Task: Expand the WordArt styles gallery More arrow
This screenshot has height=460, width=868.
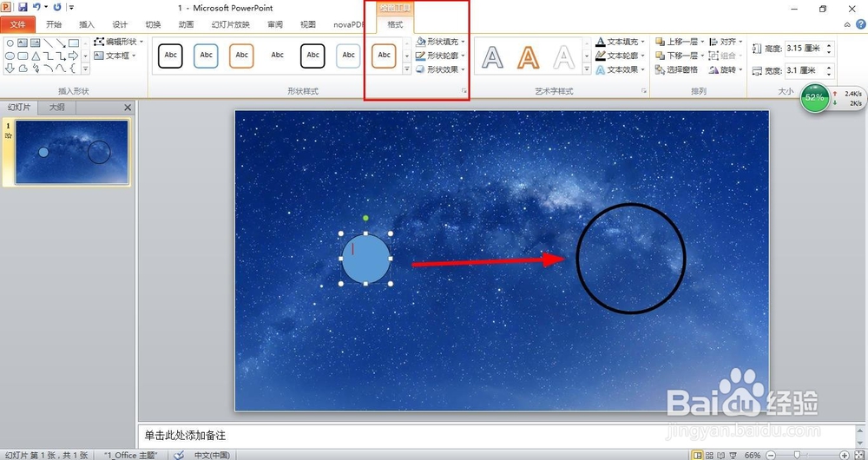Action: 587,69
